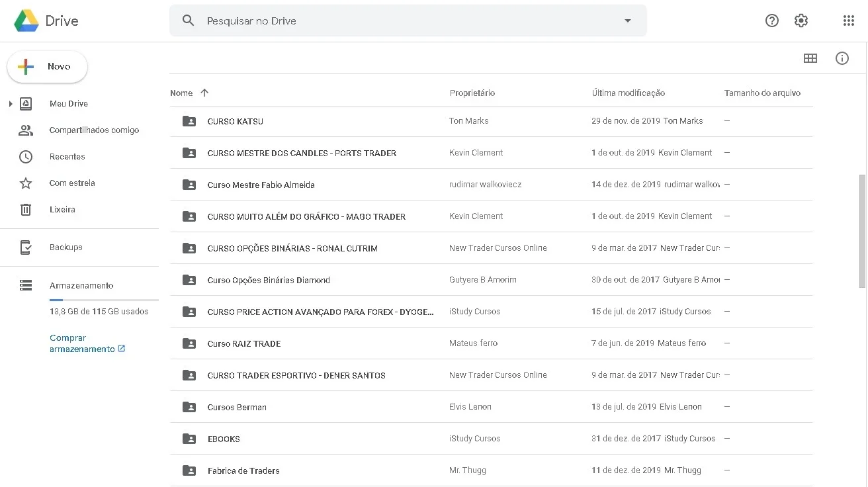868x487 pixels.
Task: Select the CURSO KATSU folder row
Action: pyautogui.click(x=491, y=121)
